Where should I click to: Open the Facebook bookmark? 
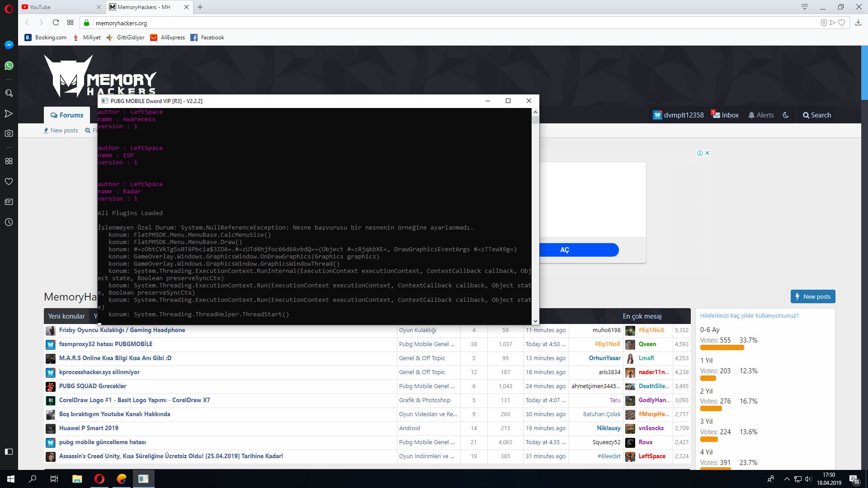[x=207, y=38]
